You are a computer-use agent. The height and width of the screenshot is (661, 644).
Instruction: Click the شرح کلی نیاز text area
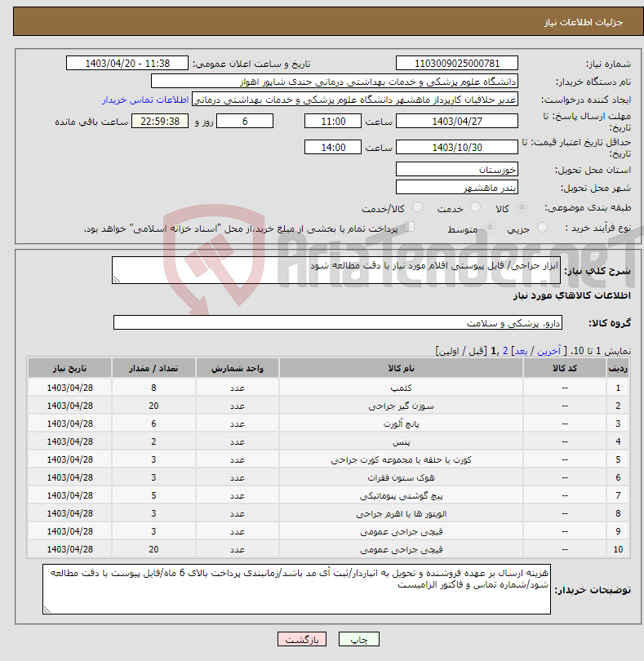tap(336, 270)
